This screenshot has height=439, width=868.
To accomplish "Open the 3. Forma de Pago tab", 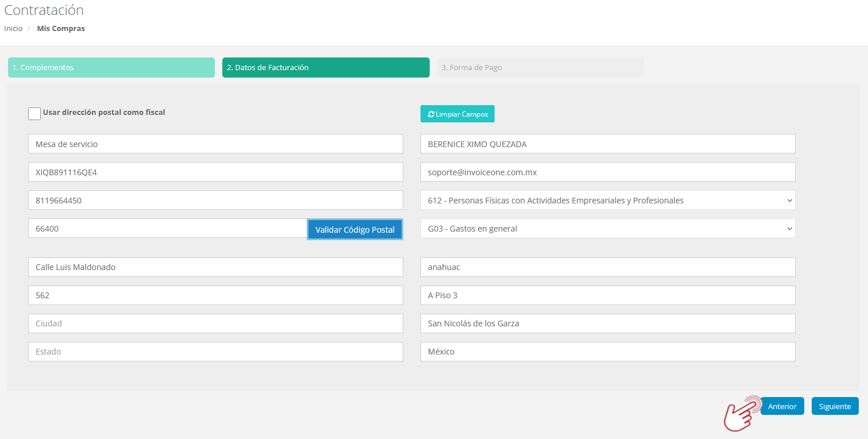I will point(540,68).
